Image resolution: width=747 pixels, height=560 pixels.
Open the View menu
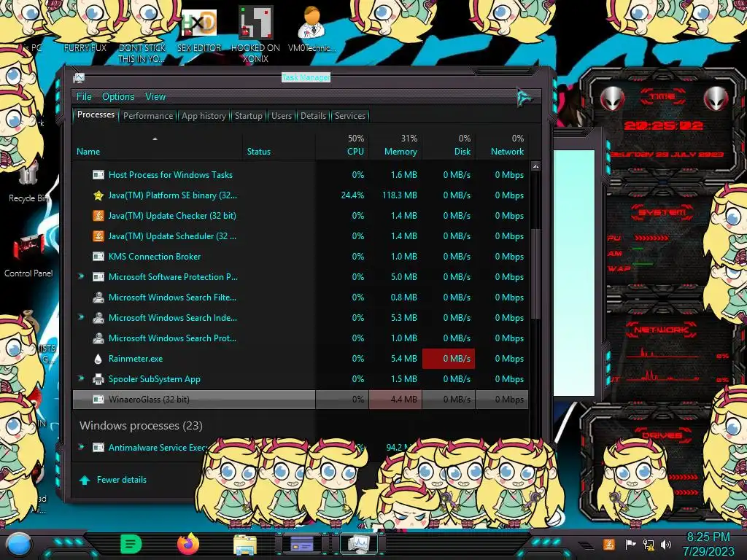(155, 97)
